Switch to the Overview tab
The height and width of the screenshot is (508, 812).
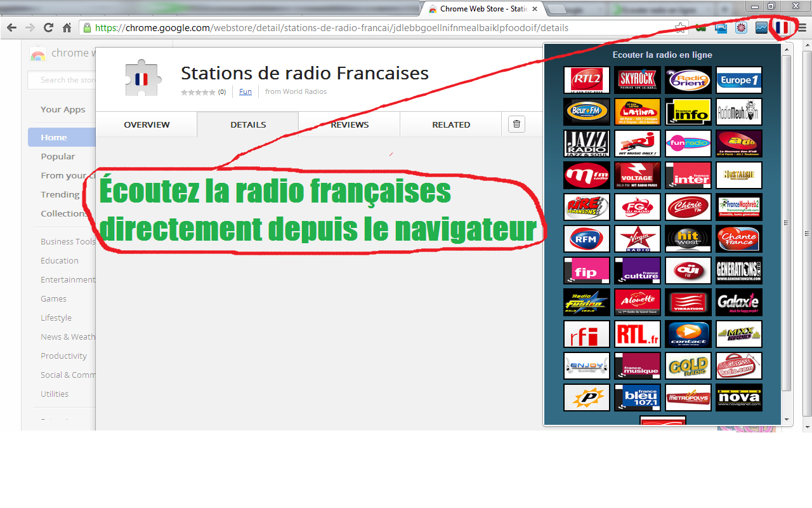coord(147,124)
